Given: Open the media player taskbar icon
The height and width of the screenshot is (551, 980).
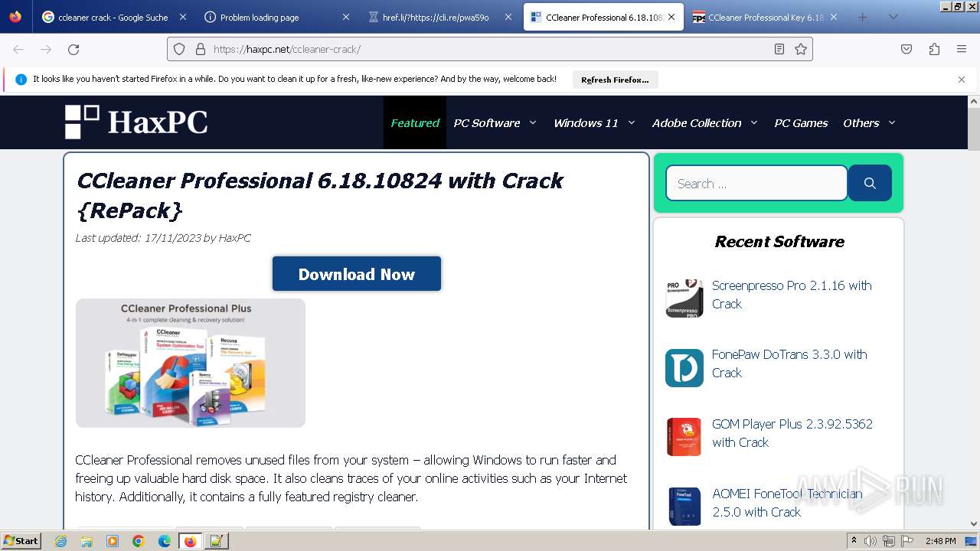Looking at the screenshot, I should [x=113, y=541].
